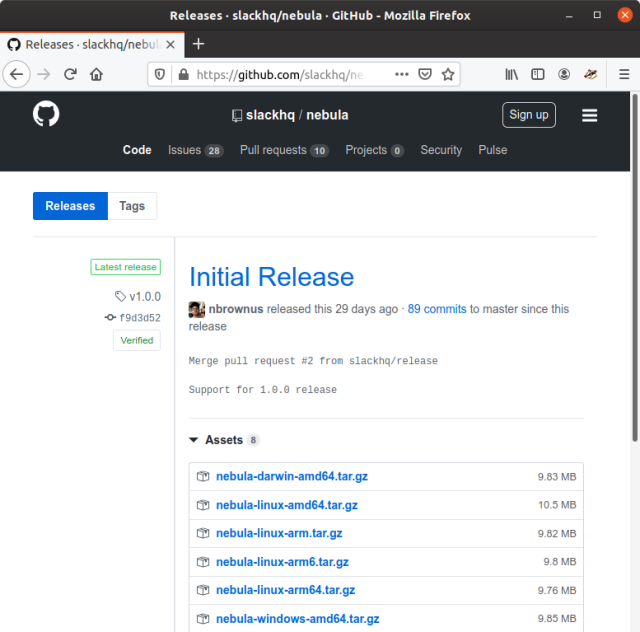The height and width of the screenshot is (632, 640).
Task: Download nebula-windows-amd64.tar.gz
Action: 298,619
